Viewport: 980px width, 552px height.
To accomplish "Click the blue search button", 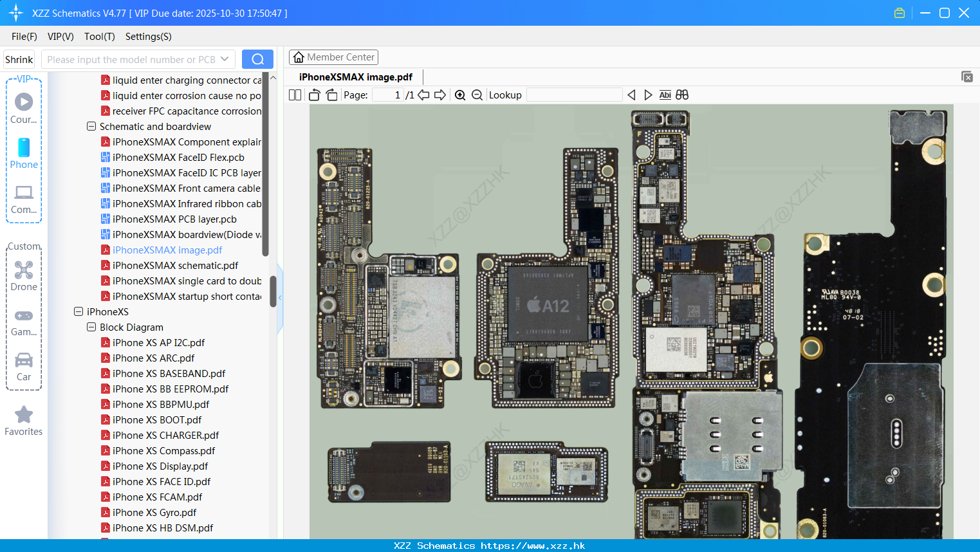I will click(x=257, y=59).
